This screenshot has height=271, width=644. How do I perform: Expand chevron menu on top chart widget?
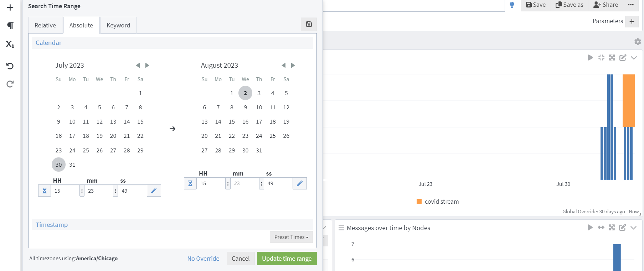click(634, 58)
